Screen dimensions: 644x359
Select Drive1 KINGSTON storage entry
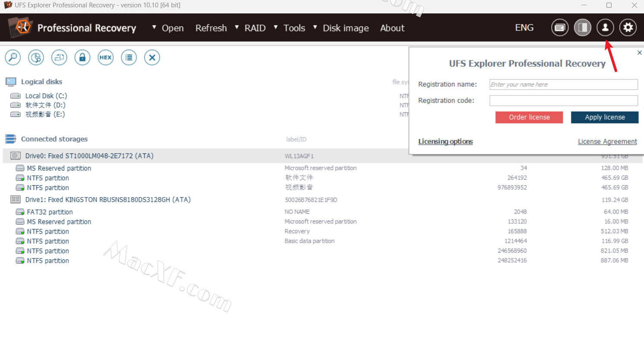click(x=108, y=200)
